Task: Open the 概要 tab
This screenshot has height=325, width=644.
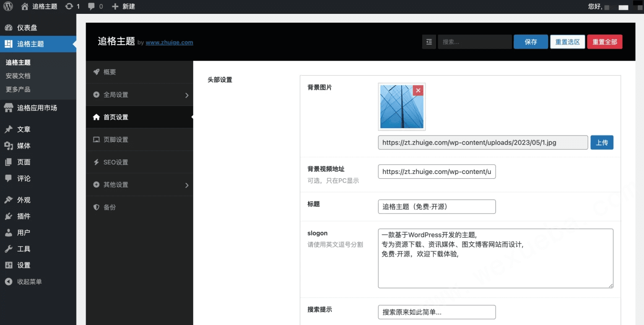Action: pyautogui.click(x=140, y=72)
